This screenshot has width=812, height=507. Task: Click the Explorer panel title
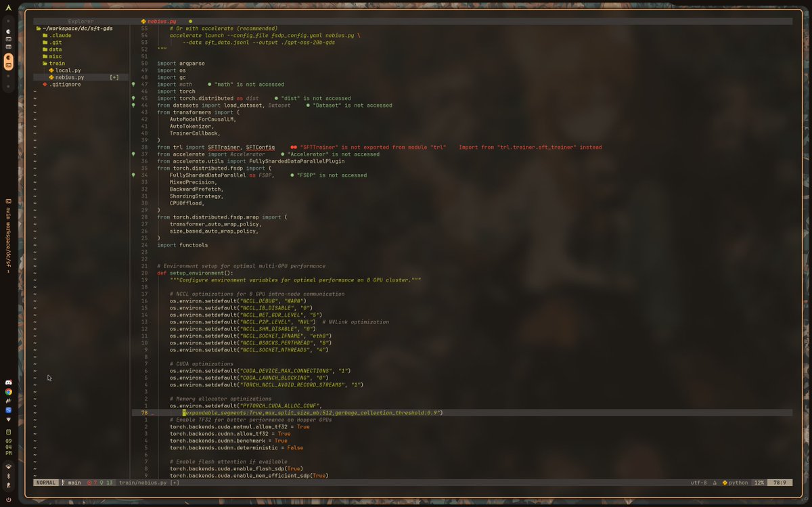[x=81, y=22]
